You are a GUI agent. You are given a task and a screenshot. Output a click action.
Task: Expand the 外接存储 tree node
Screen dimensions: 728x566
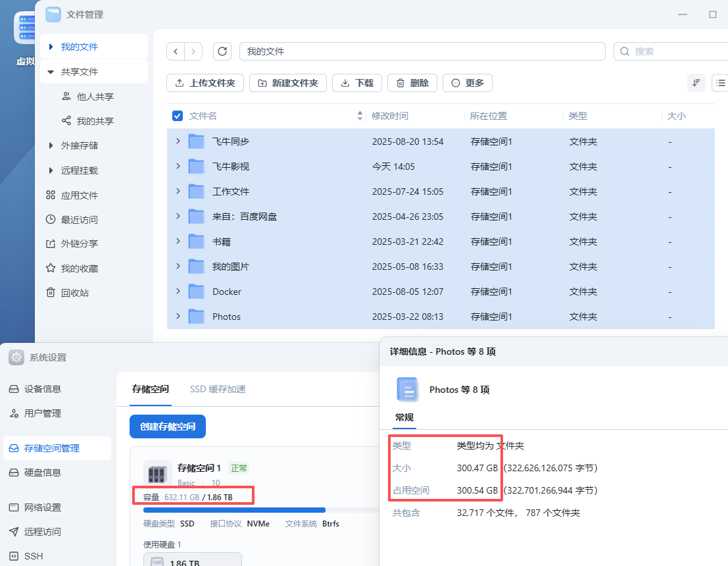point(51,145)
